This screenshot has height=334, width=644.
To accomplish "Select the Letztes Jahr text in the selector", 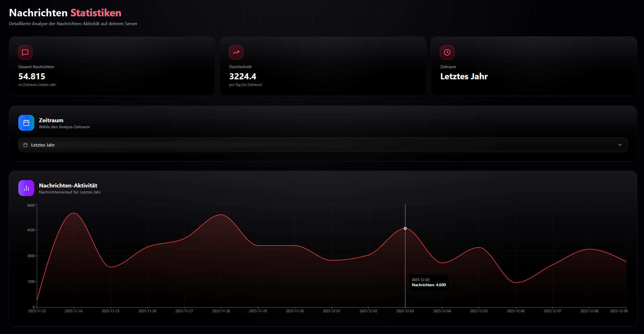I will 43,145.
